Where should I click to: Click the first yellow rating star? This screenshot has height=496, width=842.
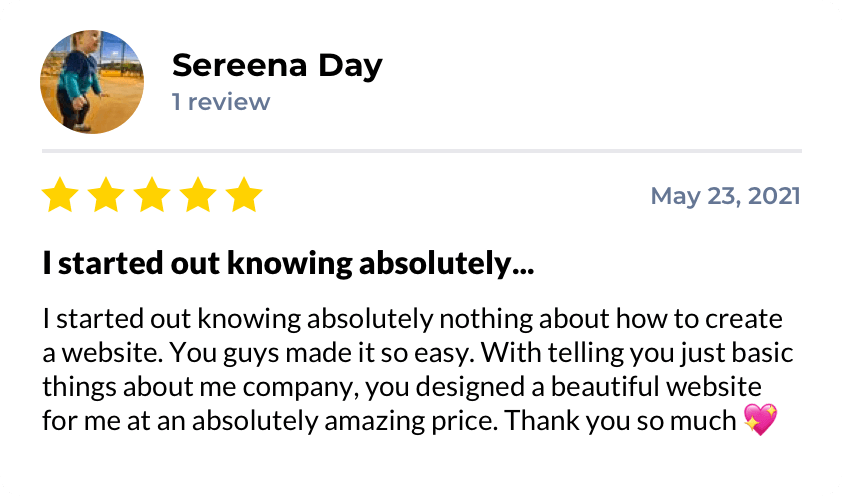coord(60,196)
